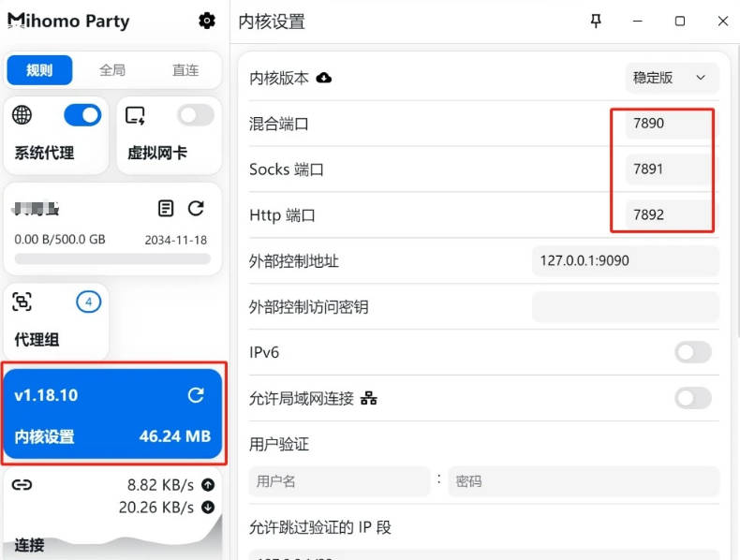Enable the 允许局域网连接 switch

click(x=693, y=398)
